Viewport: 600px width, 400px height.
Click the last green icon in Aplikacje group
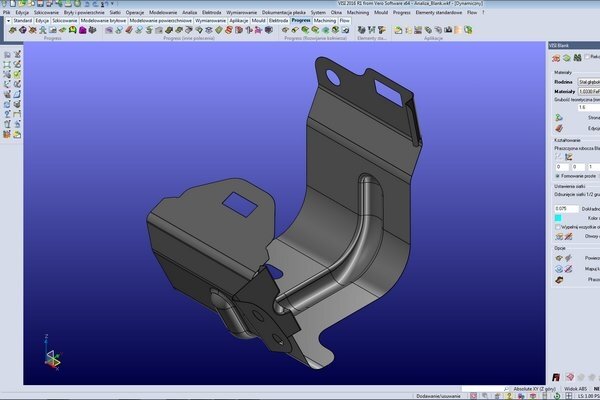point(468,30)
